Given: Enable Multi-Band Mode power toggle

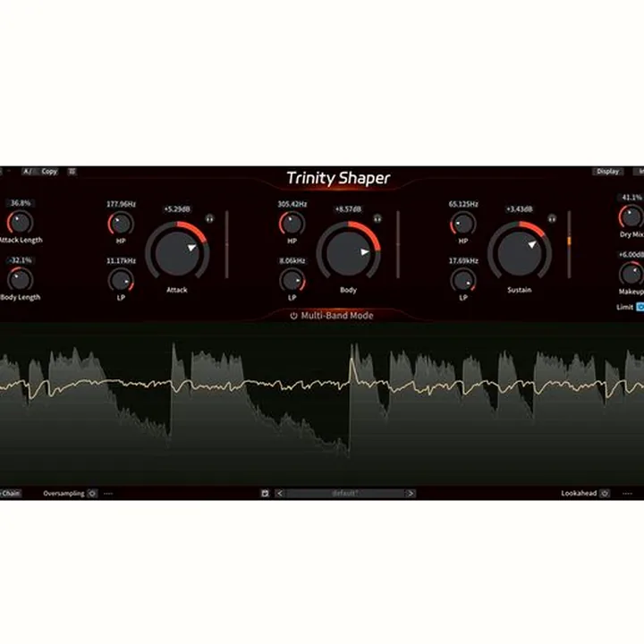Looking at the screenshot, I should [293, 316].
